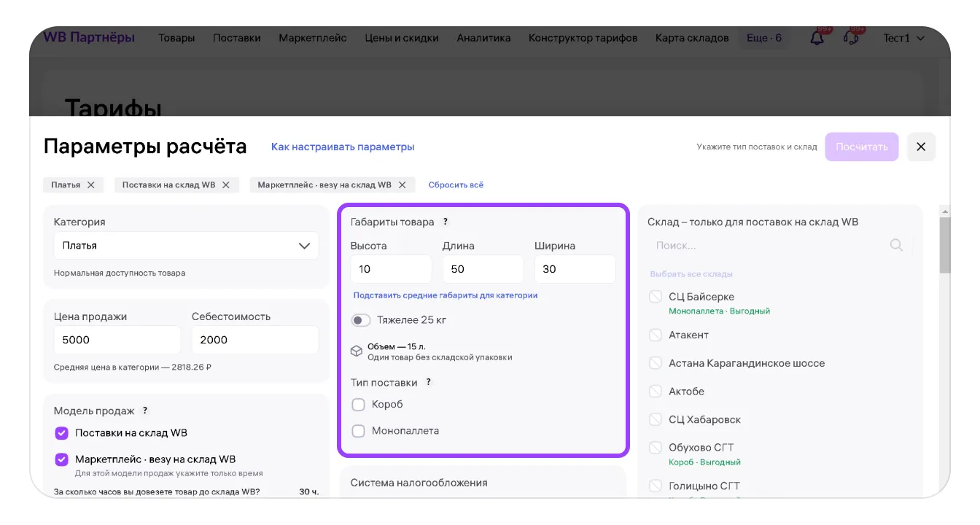Select the СЦ Хабаровск warehouse
Viewport: 980px width, 525px height.
coord(656,420)
